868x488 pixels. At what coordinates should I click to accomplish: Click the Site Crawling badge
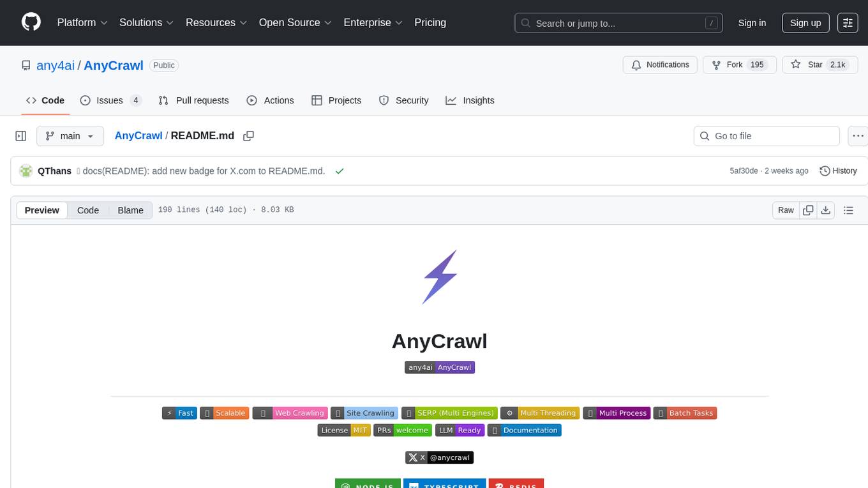pyautogui.click(x=364, y=413)
